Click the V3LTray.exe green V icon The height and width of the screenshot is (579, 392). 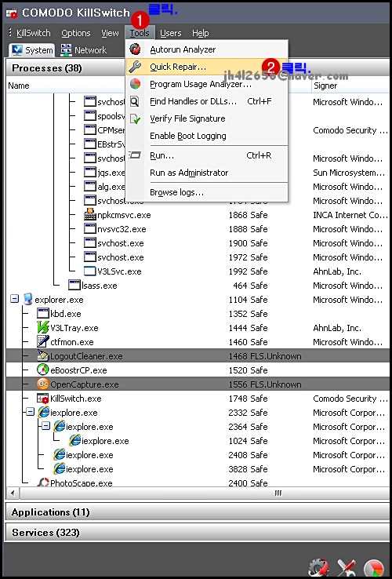pyautogui.click(x=43, y=327)
